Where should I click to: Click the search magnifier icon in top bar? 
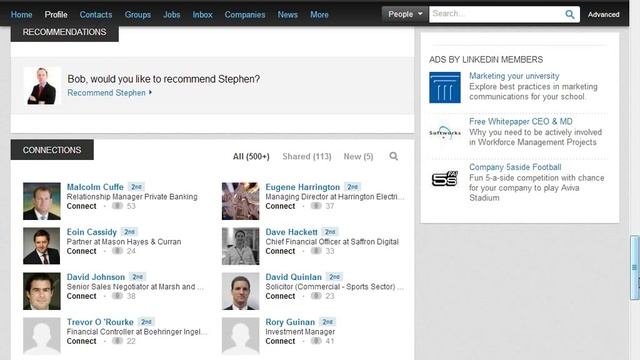570,15
